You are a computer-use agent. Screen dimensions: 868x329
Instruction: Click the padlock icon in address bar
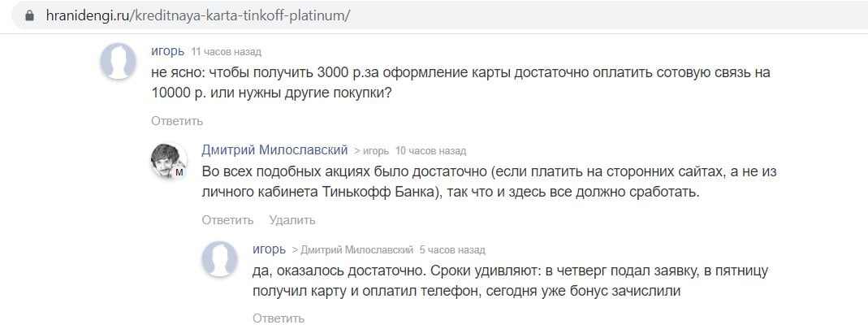pos(30,15)
